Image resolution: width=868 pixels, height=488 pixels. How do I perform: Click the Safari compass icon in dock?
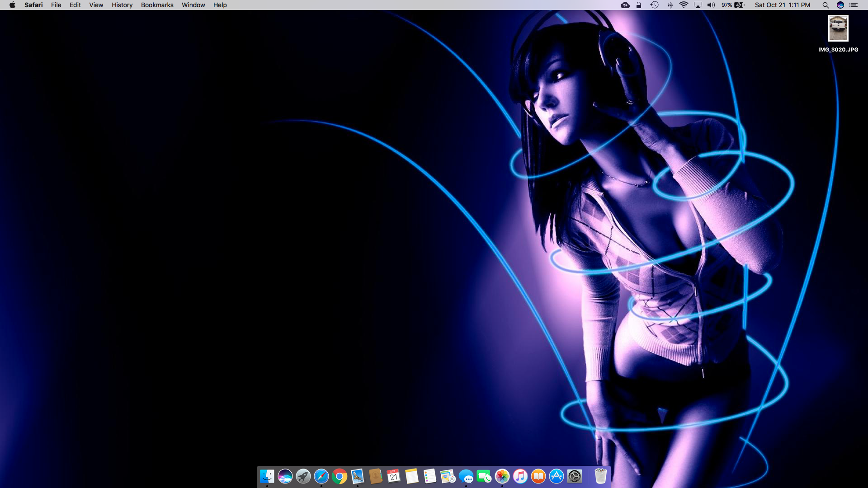321,476
